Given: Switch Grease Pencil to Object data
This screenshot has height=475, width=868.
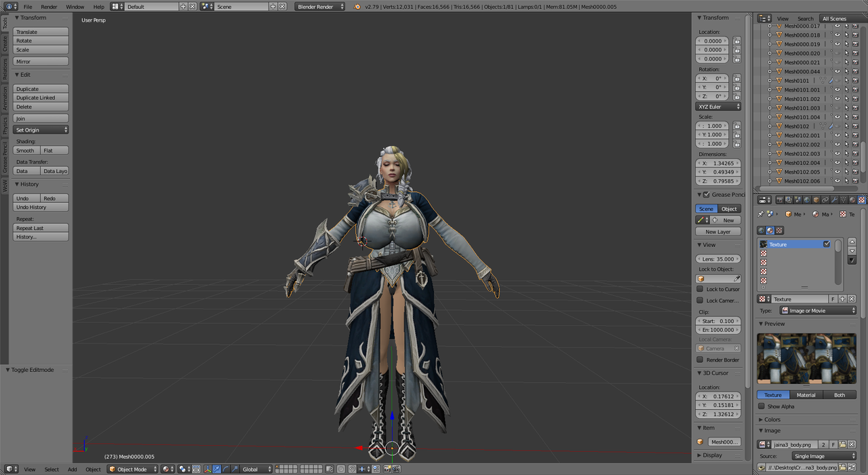Looking at the screenshot, I should pos(730,208).
